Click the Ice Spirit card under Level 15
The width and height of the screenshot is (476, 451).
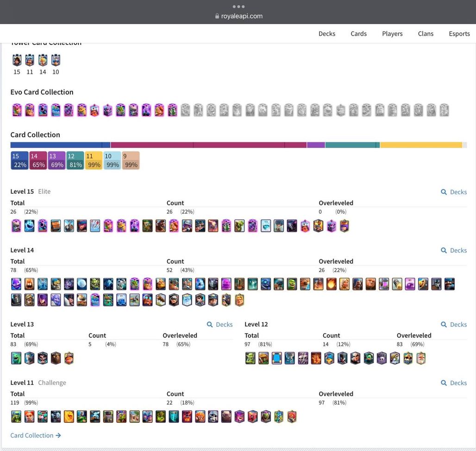point(30,226)
